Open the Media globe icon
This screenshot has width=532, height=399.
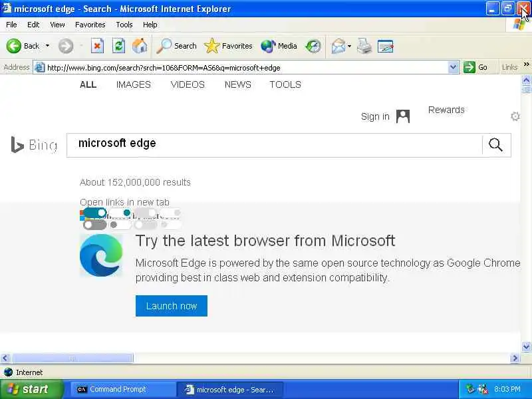[x=268, y=46]
